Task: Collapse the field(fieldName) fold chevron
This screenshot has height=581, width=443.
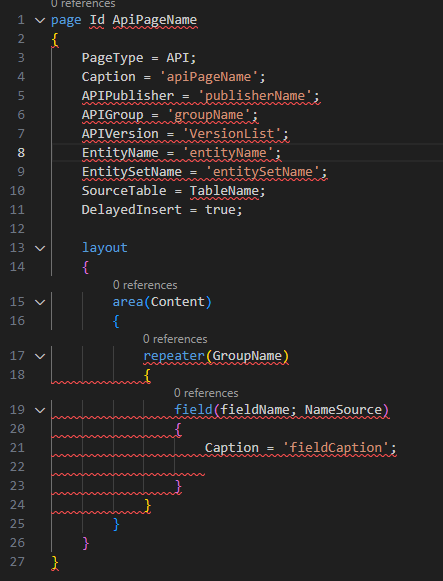Action: 40,410
